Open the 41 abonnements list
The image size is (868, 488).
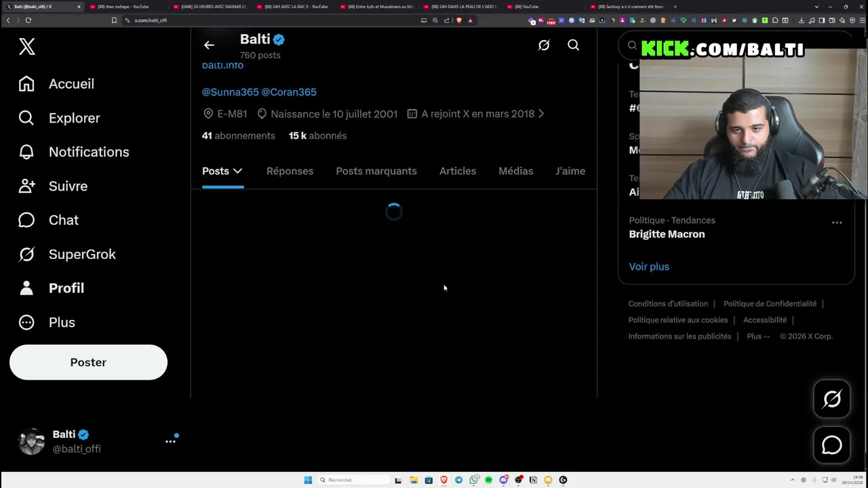[238, 136]
